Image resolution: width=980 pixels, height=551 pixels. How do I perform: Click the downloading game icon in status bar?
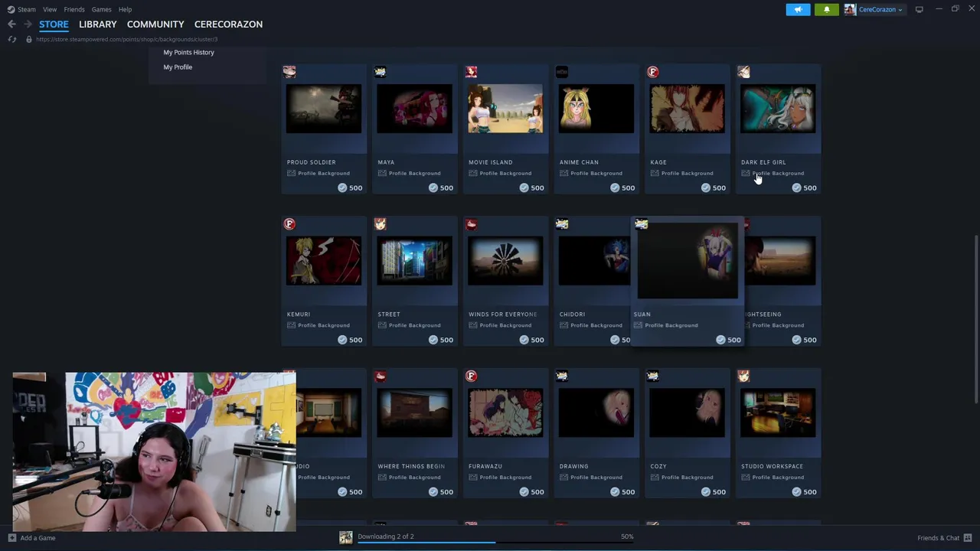tap(346, 537)
